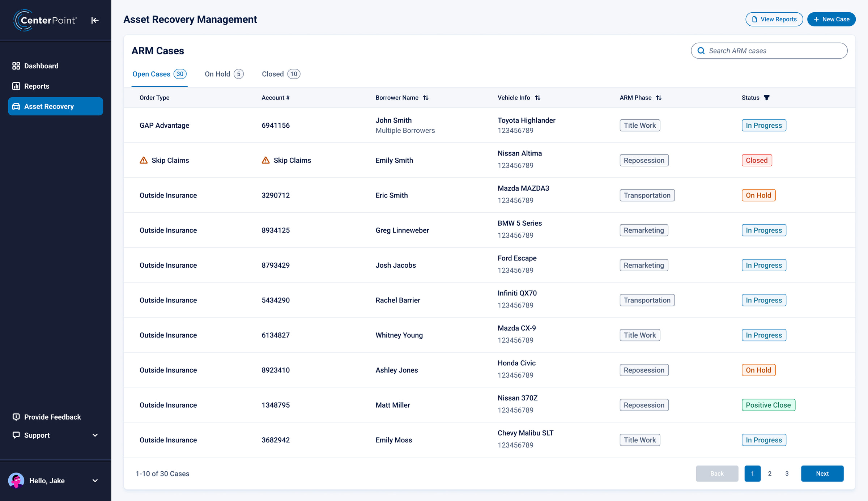Click the Jake user avatar
The height and width of the screenshot is (501, 868).
pos(16,480)
